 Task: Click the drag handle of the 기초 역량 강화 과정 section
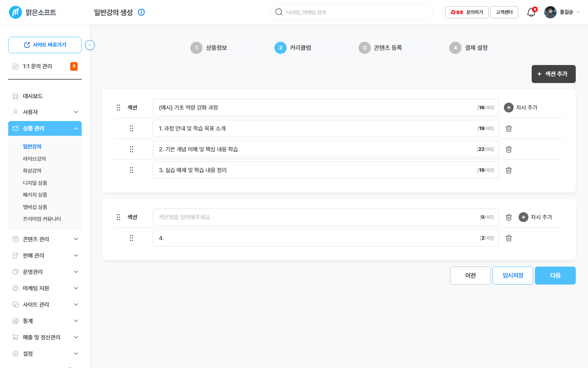point(118,108)
